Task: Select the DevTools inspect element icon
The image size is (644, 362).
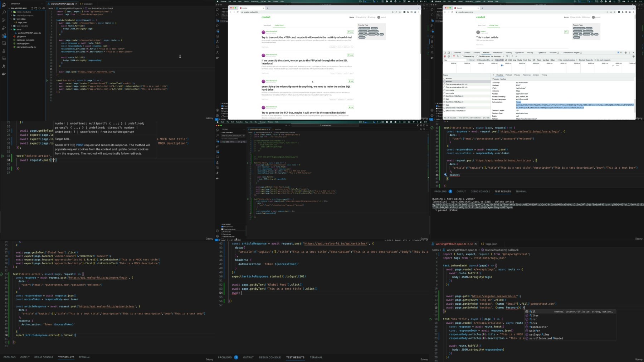Action: coord(445,53)
